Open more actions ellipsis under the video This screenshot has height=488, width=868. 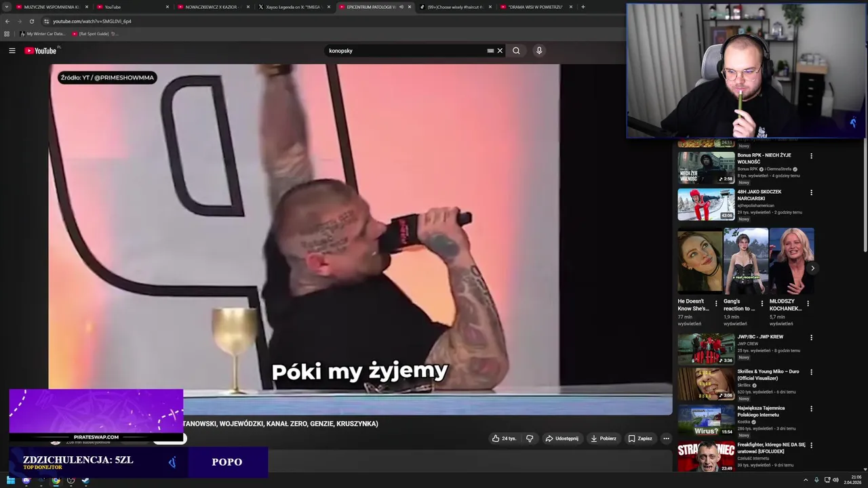(666, 439)
